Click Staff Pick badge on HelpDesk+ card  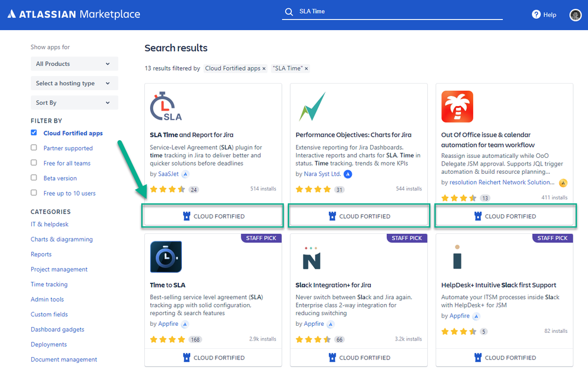pos(552,238)
